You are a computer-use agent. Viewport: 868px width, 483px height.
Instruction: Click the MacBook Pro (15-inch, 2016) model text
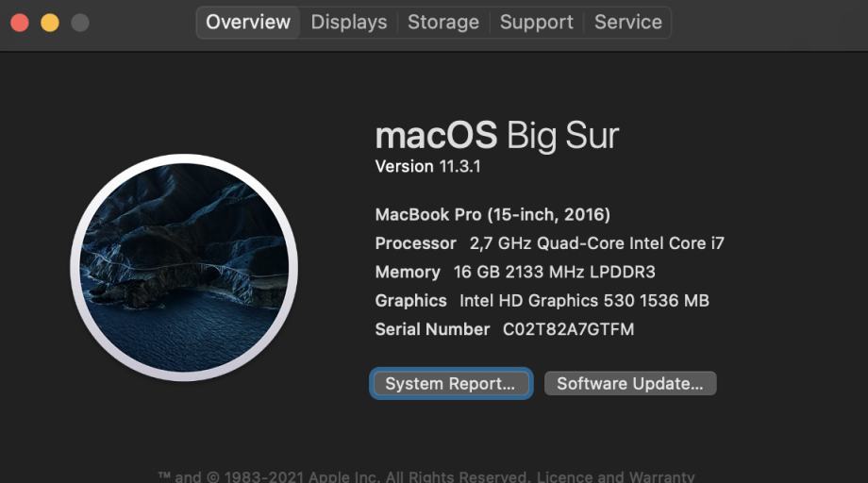pyautogui.click(x=492, y=215)
